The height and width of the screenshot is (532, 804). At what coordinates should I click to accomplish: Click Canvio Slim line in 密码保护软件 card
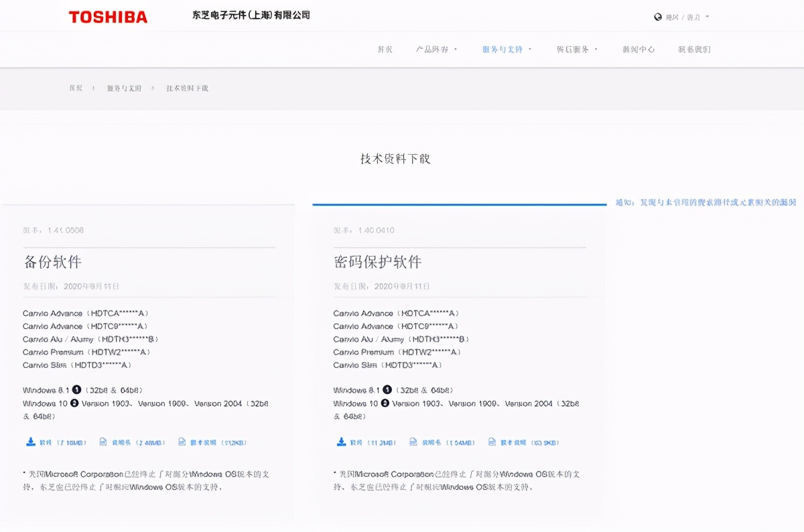coord(389,365)
